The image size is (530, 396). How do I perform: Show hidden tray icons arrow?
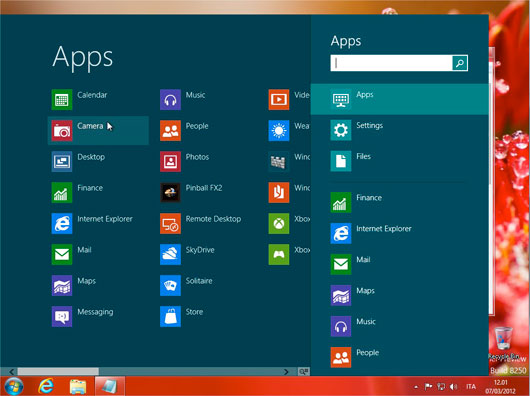coord(416,387)
